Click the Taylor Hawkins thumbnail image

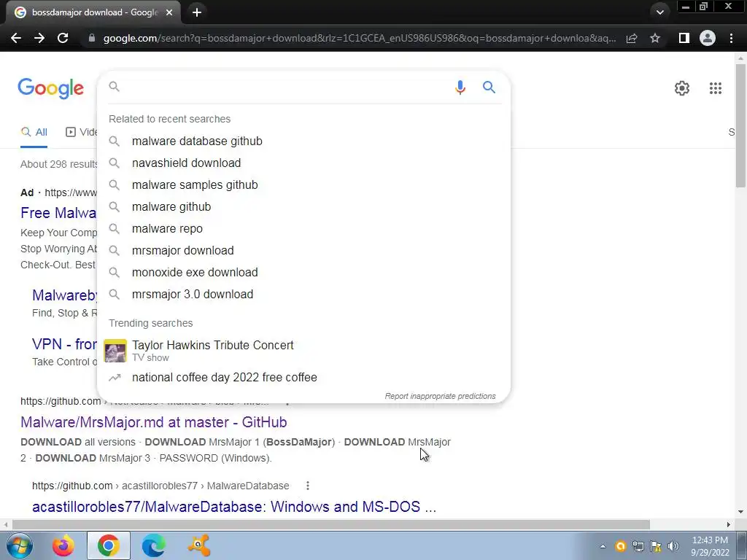tap(115, 351)
